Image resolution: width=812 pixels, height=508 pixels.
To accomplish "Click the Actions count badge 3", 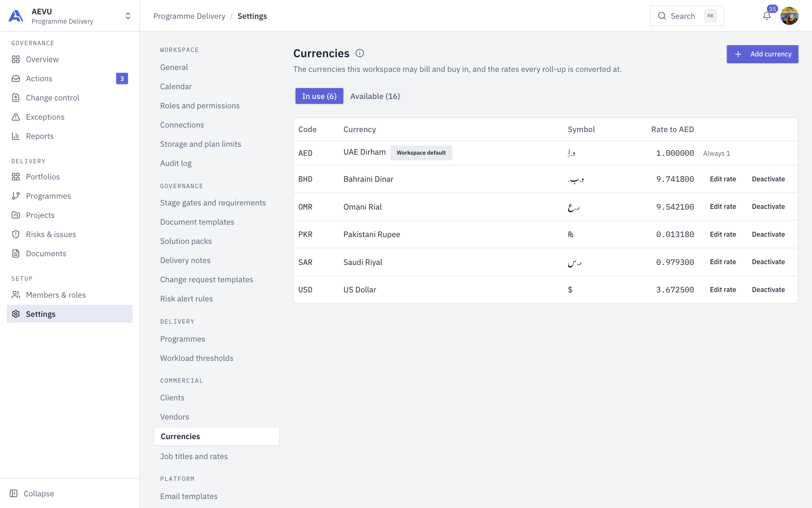I will pos(122,79).
